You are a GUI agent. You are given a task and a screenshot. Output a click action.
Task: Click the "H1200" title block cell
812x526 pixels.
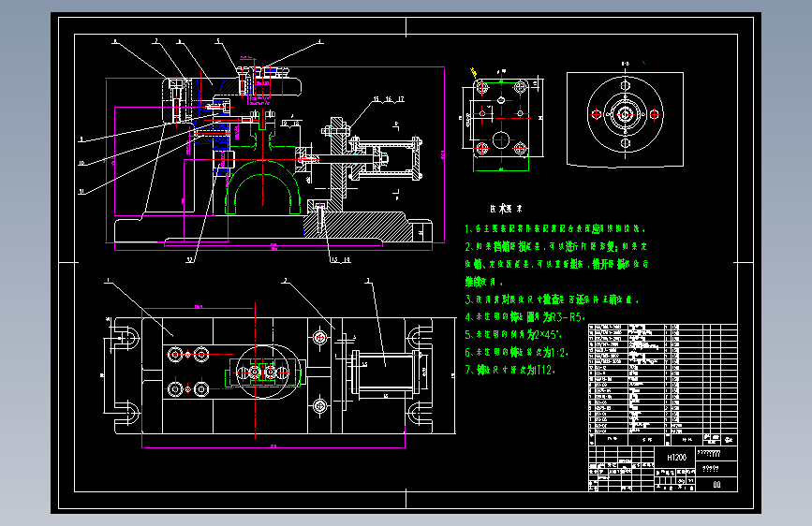676,457
